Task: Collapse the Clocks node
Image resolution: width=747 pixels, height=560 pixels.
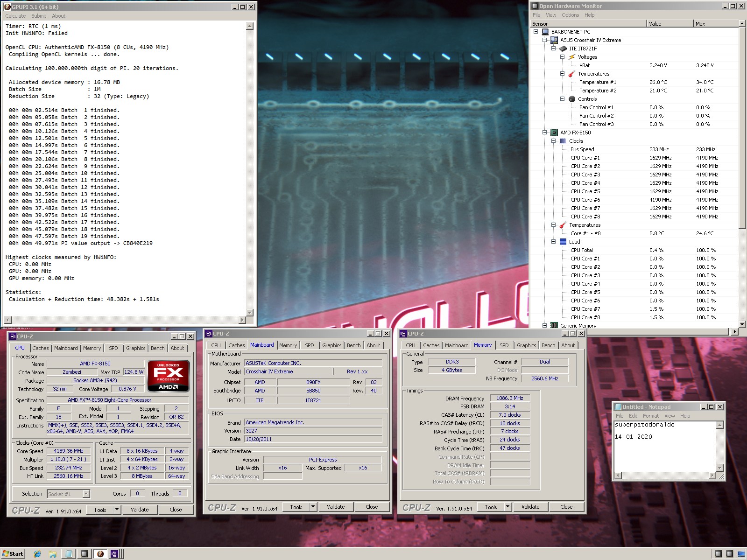Action: point(554,141)
